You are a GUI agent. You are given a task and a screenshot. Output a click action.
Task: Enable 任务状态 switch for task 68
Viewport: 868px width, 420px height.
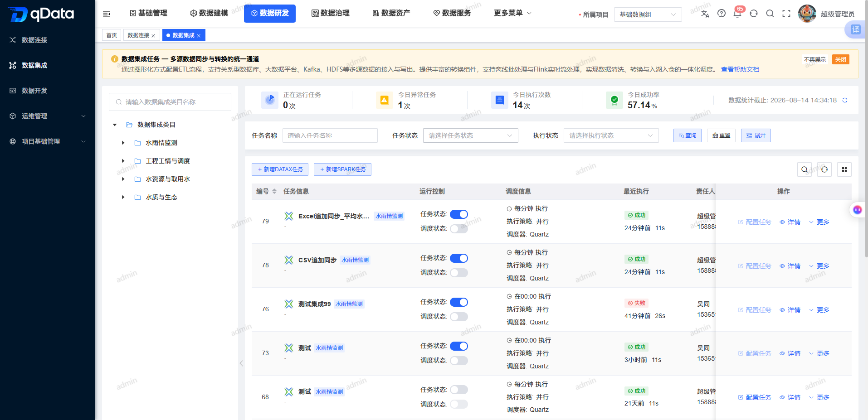coord(459,390)
